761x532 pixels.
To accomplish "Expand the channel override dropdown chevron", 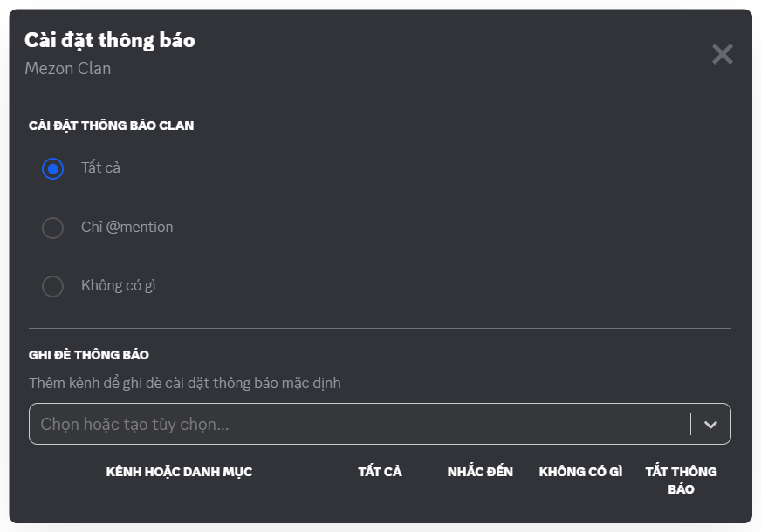I will [710, 425].
